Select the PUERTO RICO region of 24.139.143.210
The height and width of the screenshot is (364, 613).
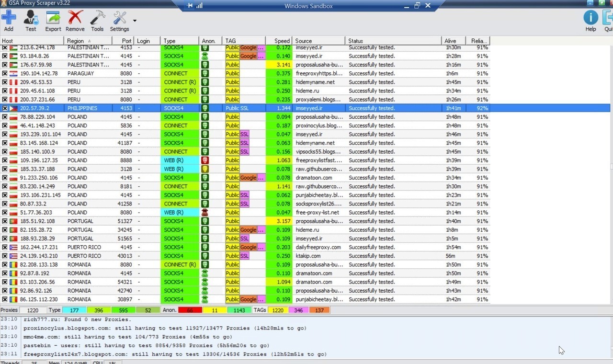pos(84,256)
